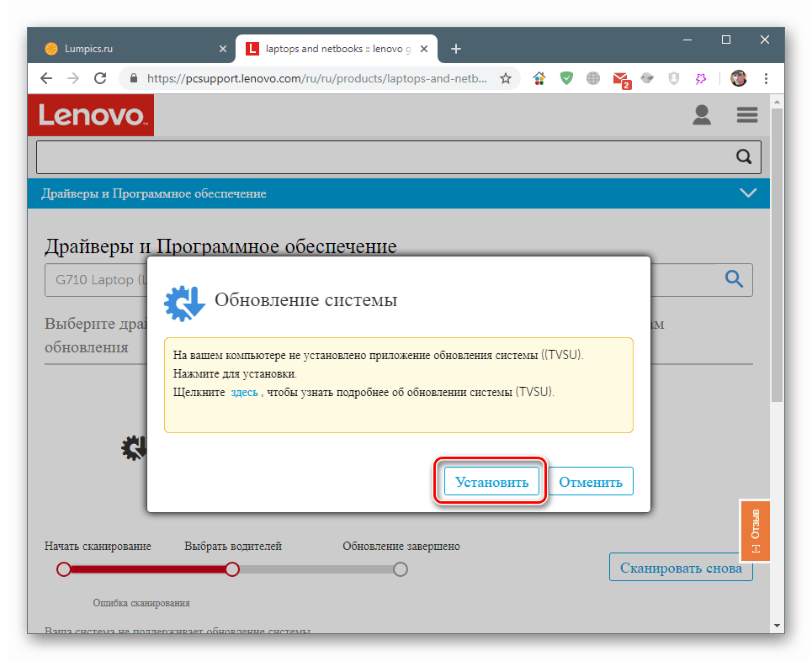Click the top search magnifier icon
The width and height of the screenshot is (812, 661).
point(744,156)
